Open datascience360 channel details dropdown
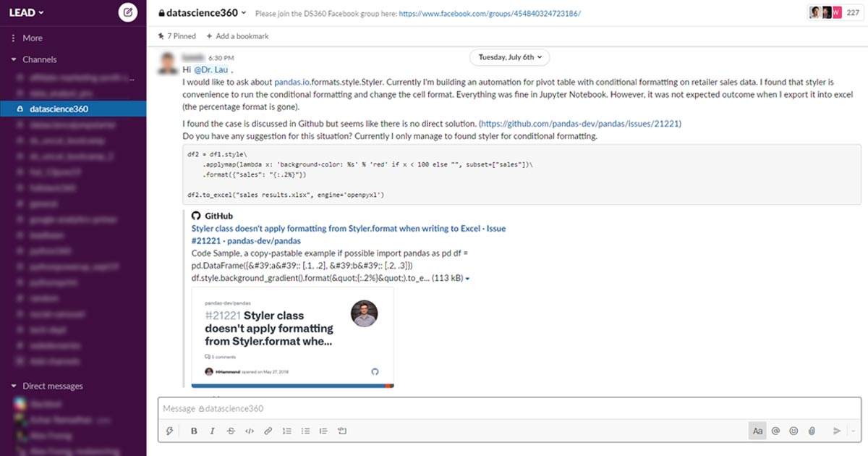Screen dimensions: 868x456 click(x=244, y=13)
